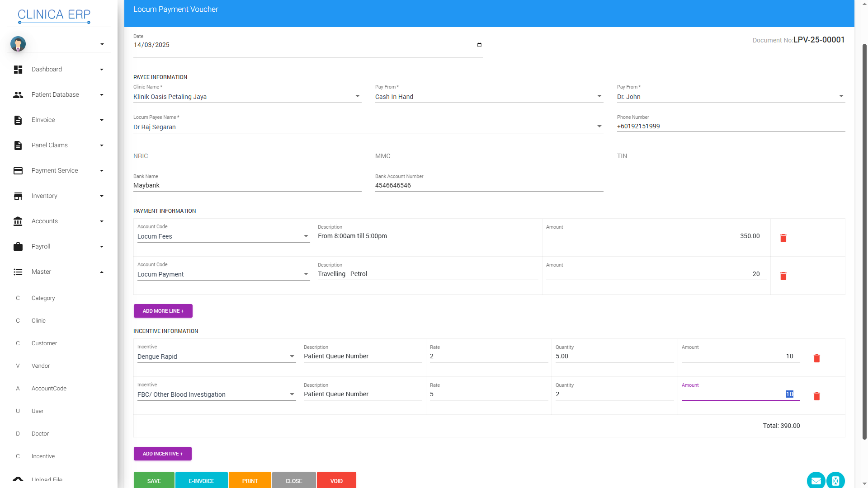Click the Excel export round icon
The width and height of the screenshot is (868, 488).
pos(835,480)
